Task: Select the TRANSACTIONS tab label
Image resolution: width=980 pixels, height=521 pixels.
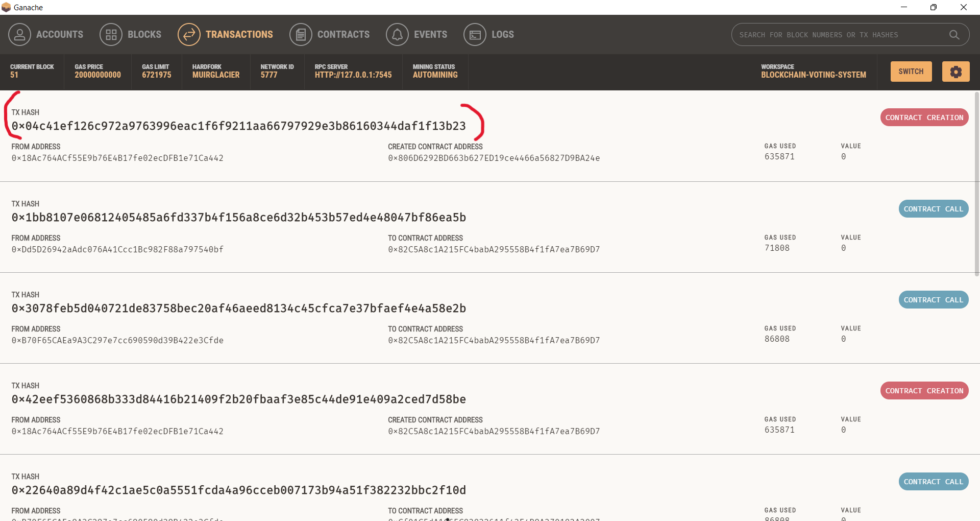Action: pos(239,35)
